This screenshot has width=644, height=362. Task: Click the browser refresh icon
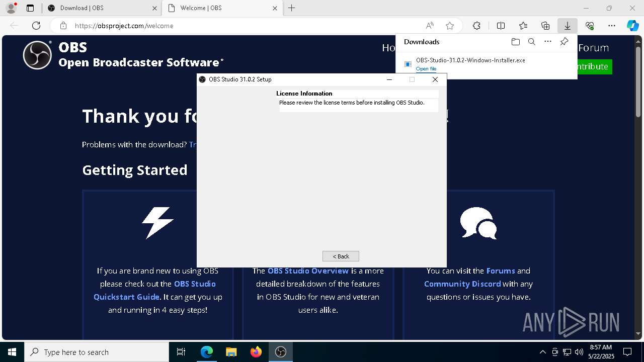(x=36, y=26)
